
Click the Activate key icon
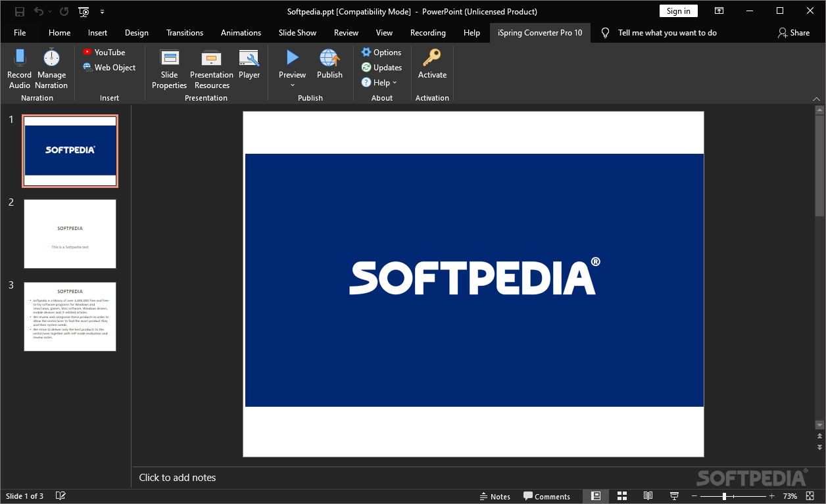432,58
